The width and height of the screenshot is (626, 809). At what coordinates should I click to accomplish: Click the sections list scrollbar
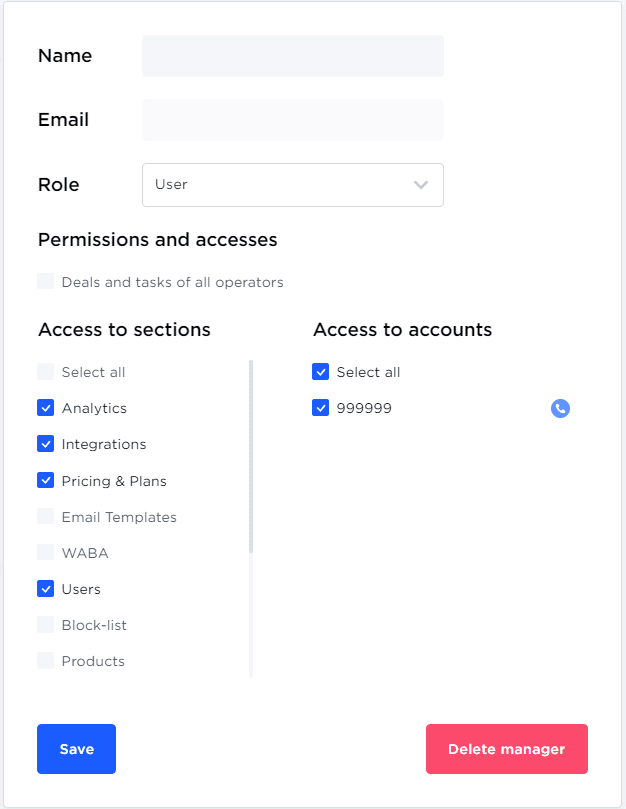(x=251, y=456)
